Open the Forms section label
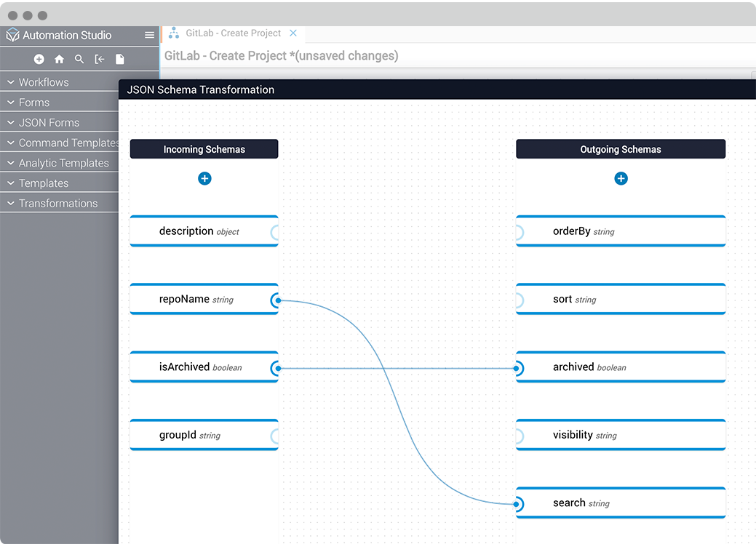The image size is (756, 544). [x=34, y=103]
